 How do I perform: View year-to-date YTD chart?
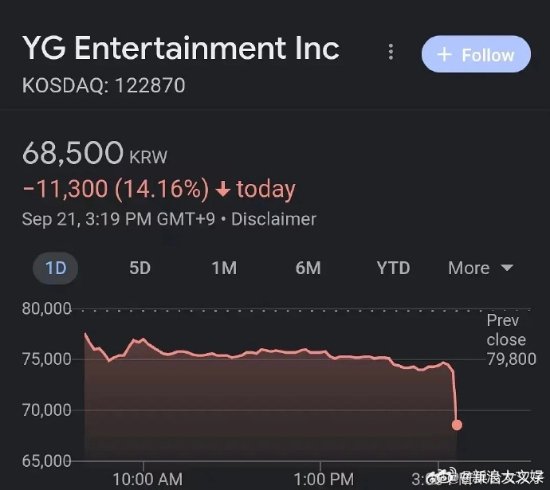(x=393, y=268)
